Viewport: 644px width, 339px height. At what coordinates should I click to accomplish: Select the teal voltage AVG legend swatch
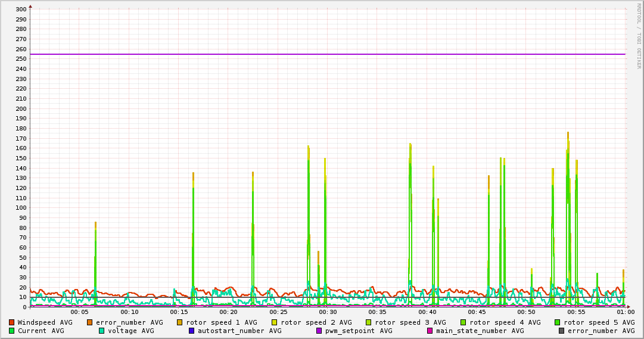click(x=101, y=331)
